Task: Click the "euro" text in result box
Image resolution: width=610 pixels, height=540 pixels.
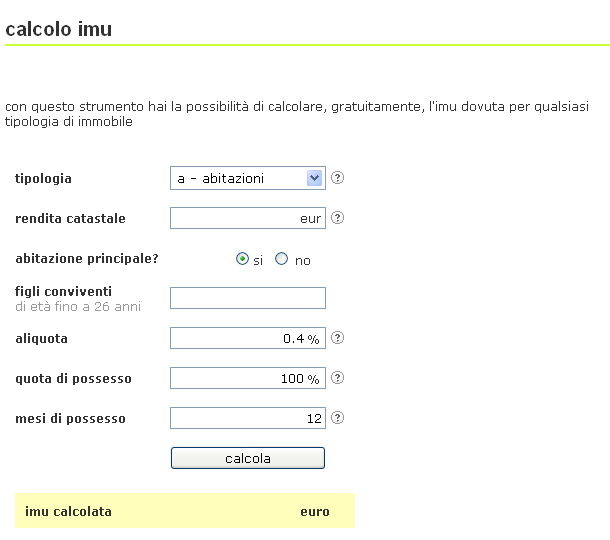Action: pos(315,512)
